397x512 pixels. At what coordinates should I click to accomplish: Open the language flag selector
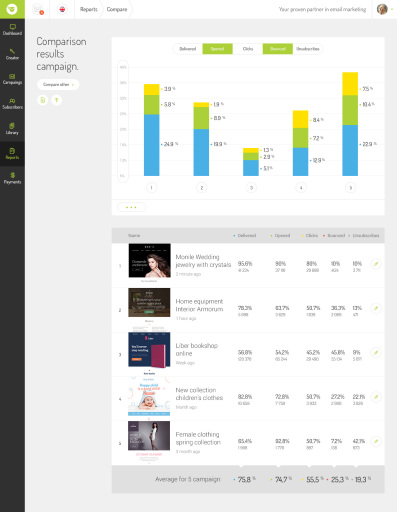click(x=62, y=9)
